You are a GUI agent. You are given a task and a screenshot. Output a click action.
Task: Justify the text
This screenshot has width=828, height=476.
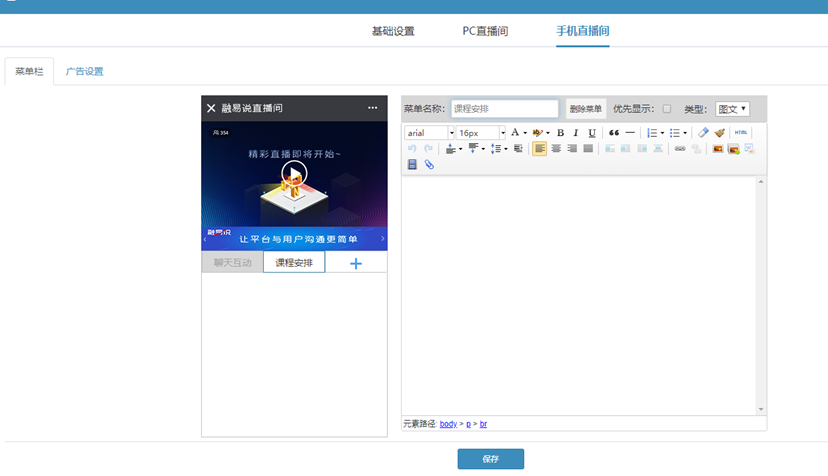click(588, 148)
